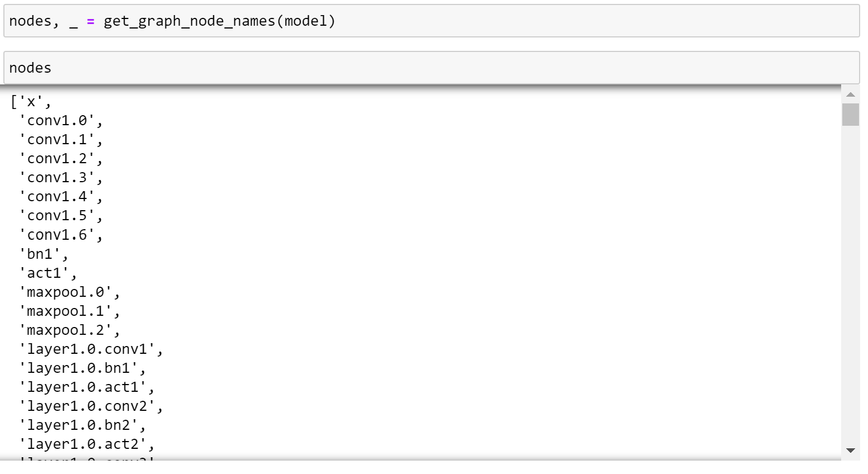The width and height of the screenshot is (868, 474).
Task: Click the 'maxpool.2' output line
Action: point(70,330)
